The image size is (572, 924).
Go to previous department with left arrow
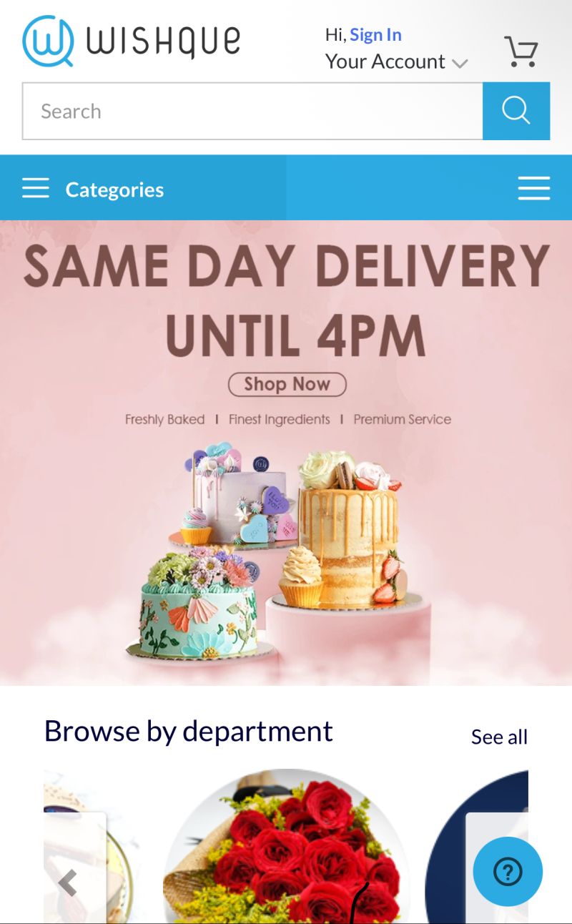click(x=68, y=883)
